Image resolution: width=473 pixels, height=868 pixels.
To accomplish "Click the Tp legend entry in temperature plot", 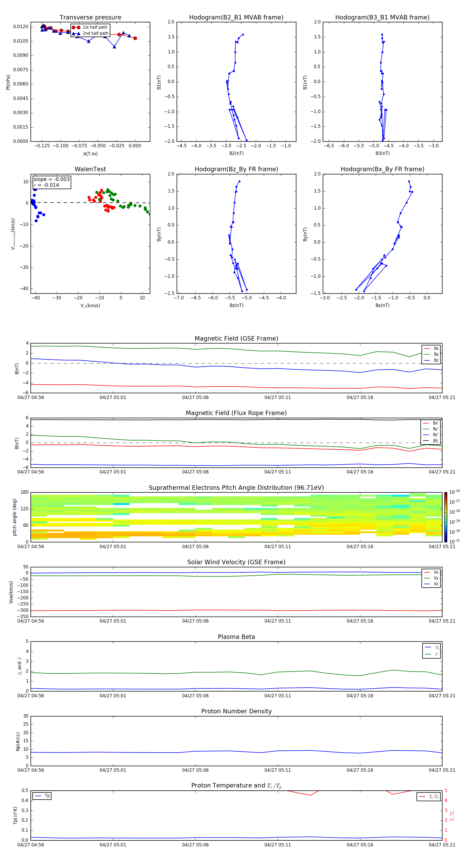I will 42,796.
